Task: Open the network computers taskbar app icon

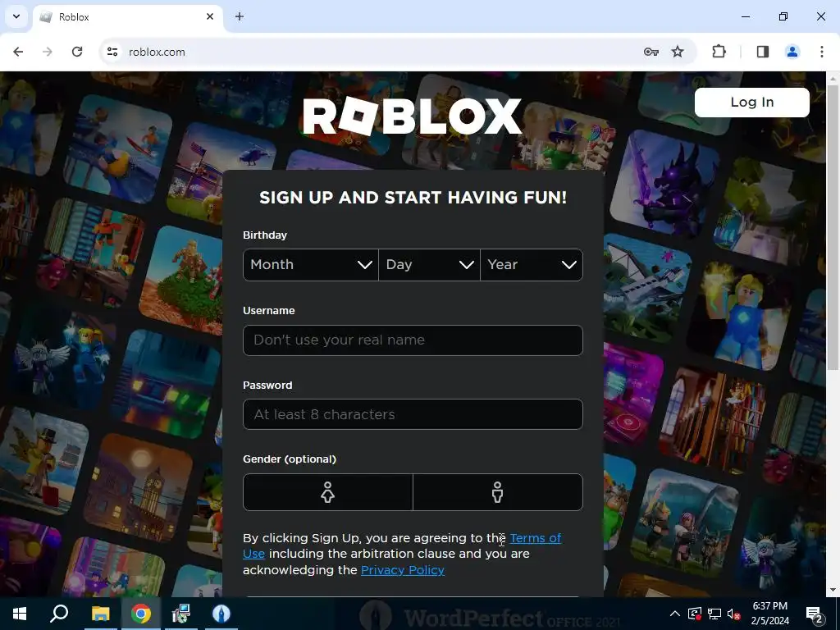Action: click(181, 614)
